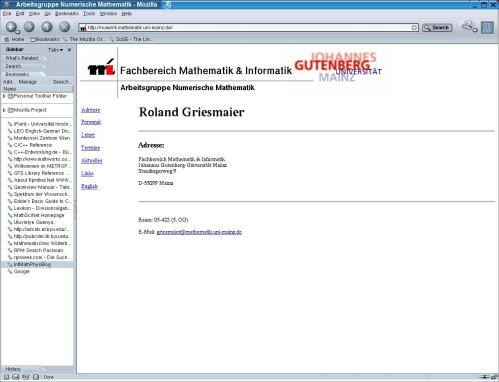Close the Sidebar with its X button
This screenshot has height=382, width=499.
(x=69, y=50)
